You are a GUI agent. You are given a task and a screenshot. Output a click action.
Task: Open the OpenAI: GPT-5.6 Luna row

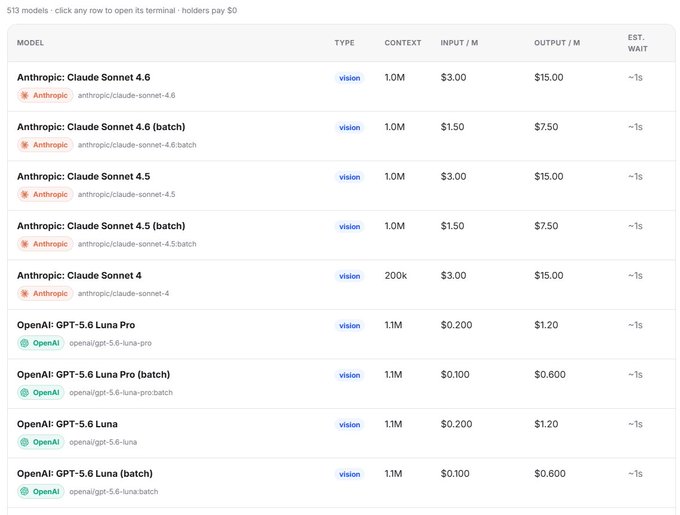click(341, 433)
